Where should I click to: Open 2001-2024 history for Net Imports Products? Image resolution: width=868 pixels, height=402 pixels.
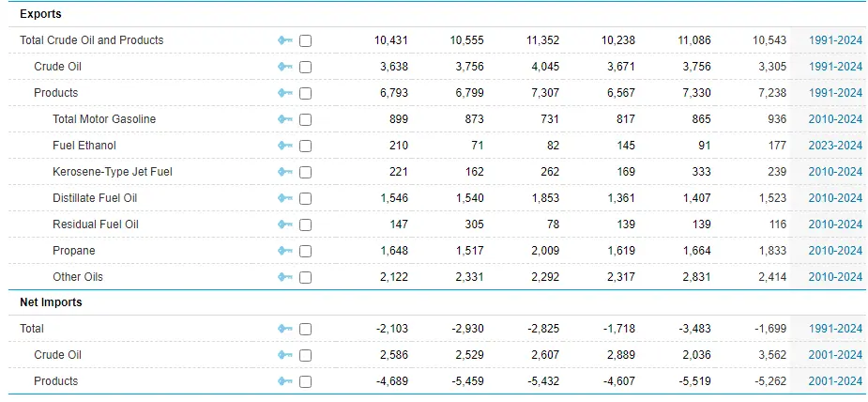click(835, 381)
